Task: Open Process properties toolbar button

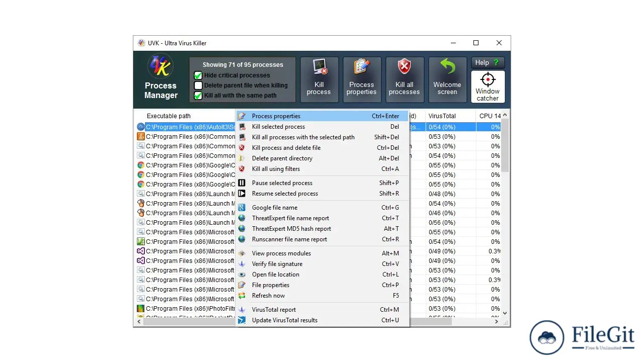Action: pyautogui.click(x=362, y=79)
